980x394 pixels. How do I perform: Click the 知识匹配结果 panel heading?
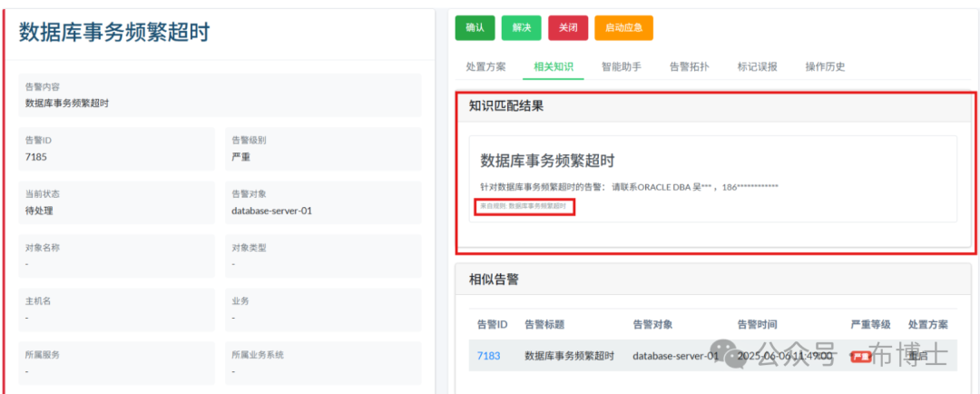coord(506,106)
